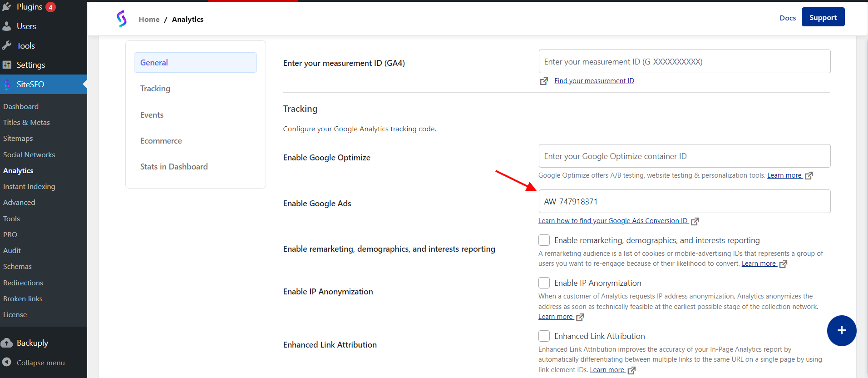
Task: Click the Users icon in sidebar
Action: (7, 26)
